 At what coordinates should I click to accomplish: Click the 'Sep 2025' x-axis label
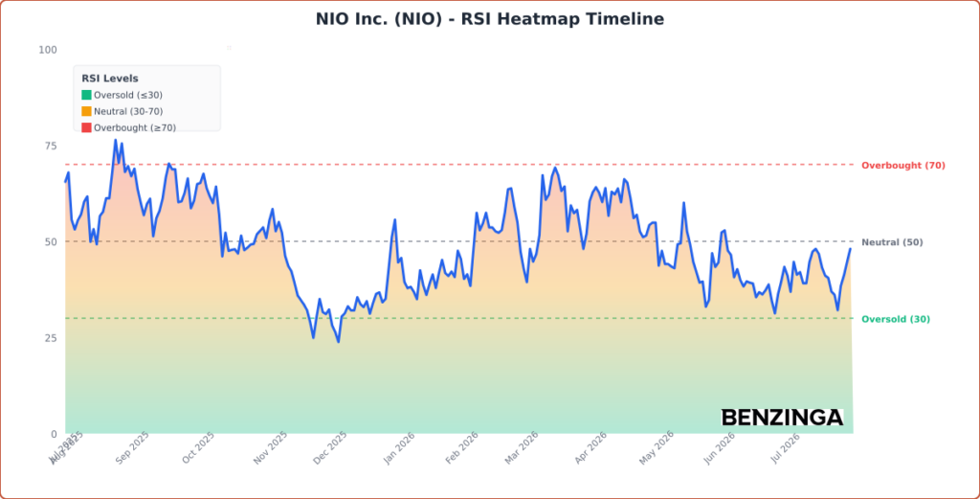(132, 447)
